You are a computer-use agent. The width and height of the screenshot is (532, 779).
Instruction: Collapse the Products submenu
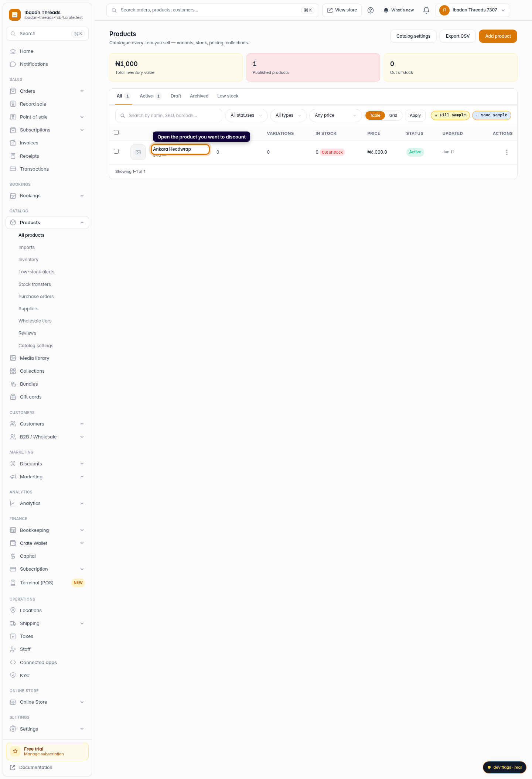coord(82,223)
